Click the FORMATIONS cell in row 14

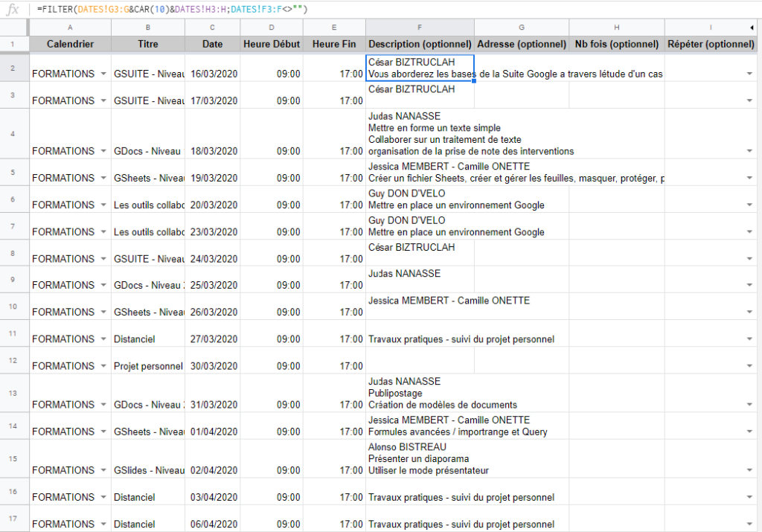(71, 426)
